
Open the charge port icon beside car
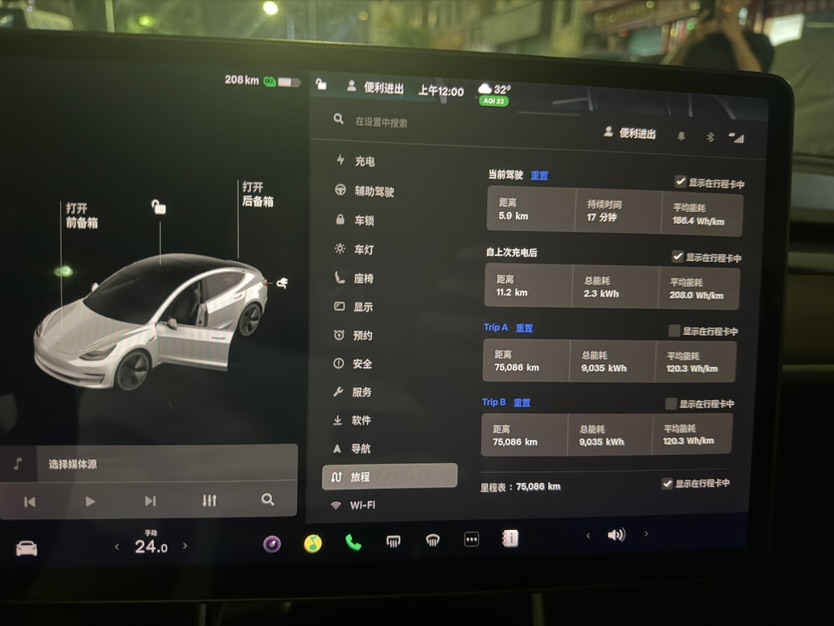pos(282,282)
